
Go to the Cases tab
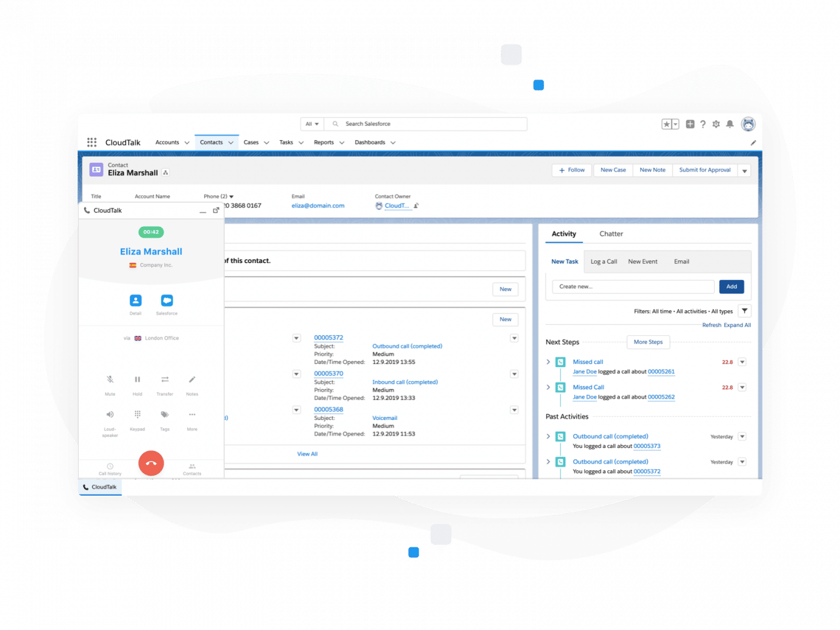pyautogui.click(x=251, y=142)
